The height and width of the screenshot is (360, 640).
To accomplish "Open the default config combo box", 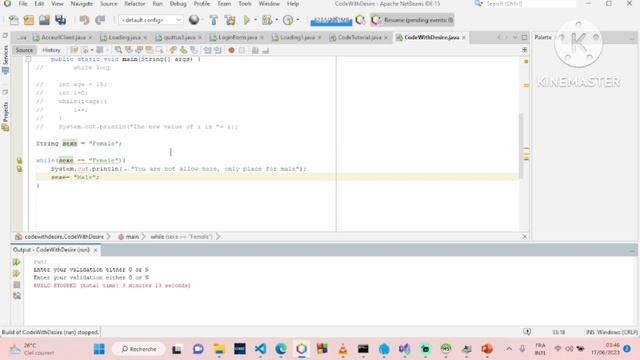I will (151, 20).
